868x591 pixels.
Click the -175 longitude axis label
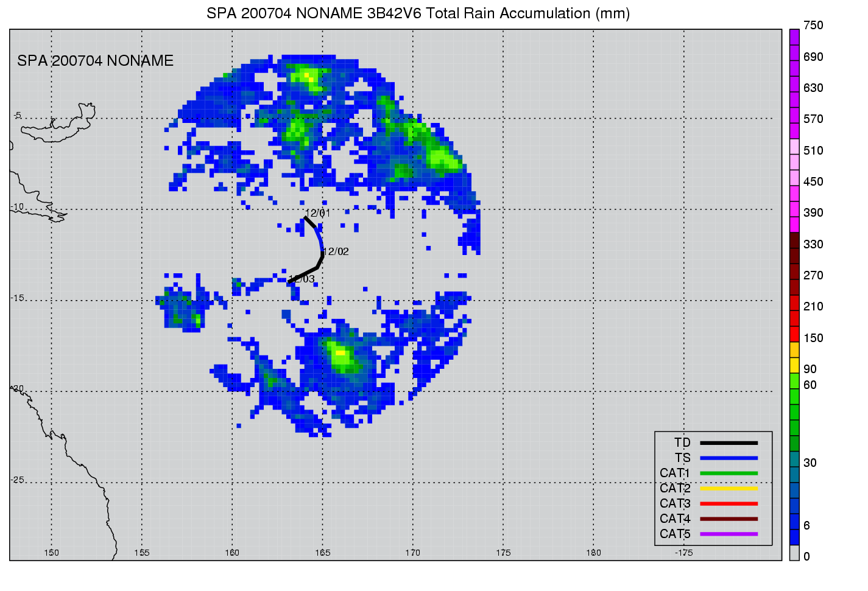click(683, 553)
